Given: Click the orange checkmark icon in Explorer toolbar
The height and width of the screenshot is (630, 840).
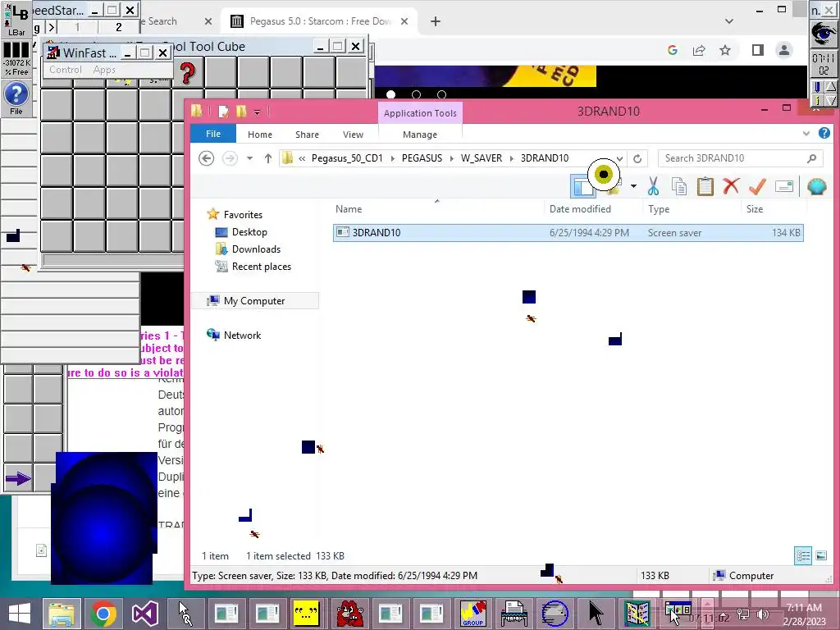Looking at the screenshot, I should point(757,186).
